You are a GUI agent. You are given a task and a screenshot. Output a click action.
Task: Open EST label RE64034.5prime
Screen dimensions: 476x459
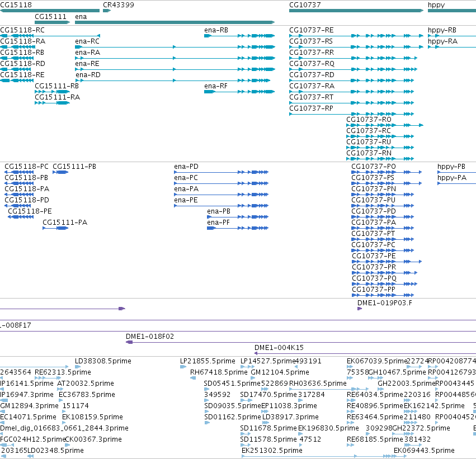375,395
